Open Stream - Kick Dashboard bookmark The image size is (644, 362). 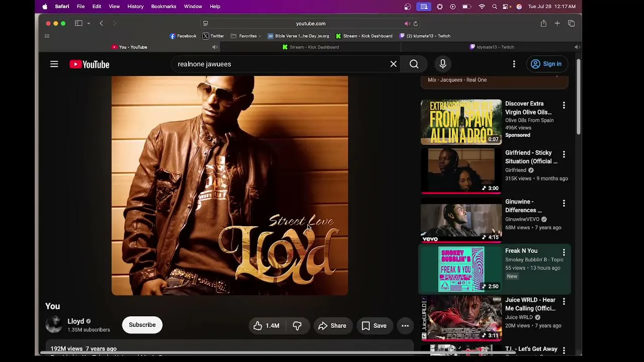click(x=364, y=36)
